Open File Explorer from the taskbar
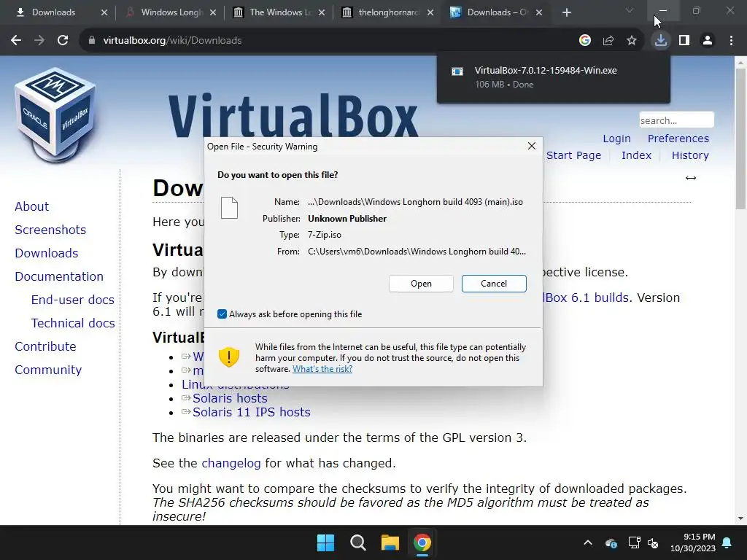The width and height of the screenshot is (747, 560). click(x=390, y=542)
